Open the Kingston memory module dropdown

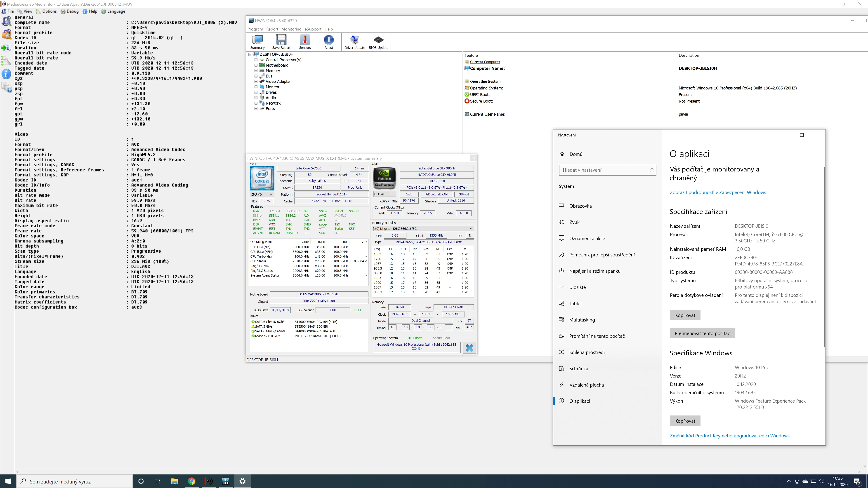pos(422,229)
